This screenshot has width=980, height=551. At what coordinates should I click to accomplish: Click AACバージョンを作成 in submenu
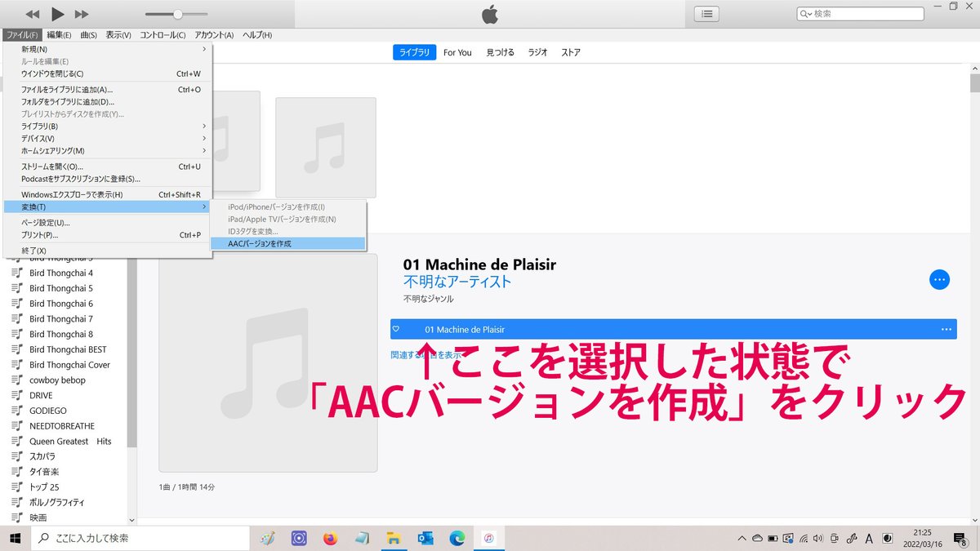[287, 243]
